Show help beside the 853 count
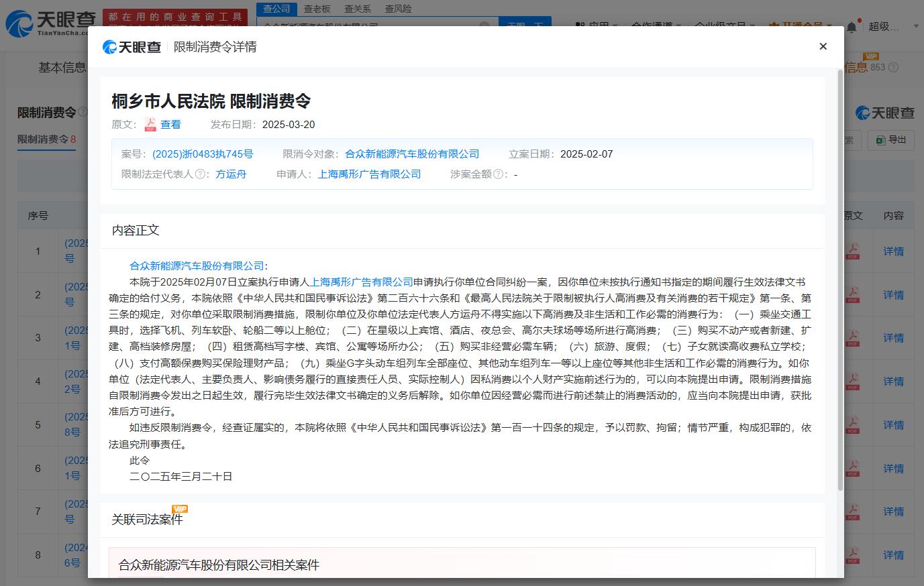 tap(893, 67)
